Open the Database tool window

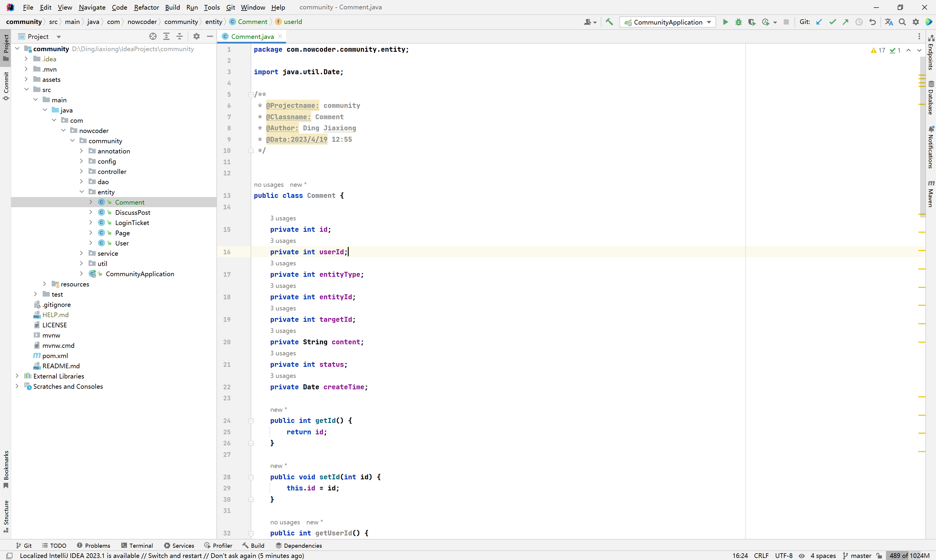coord(931,98)
